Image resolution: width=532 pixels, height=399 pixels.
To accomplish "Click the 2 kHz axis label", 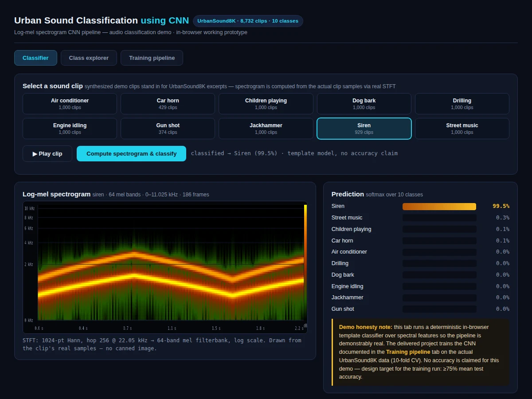I will (x=29, y=264).
